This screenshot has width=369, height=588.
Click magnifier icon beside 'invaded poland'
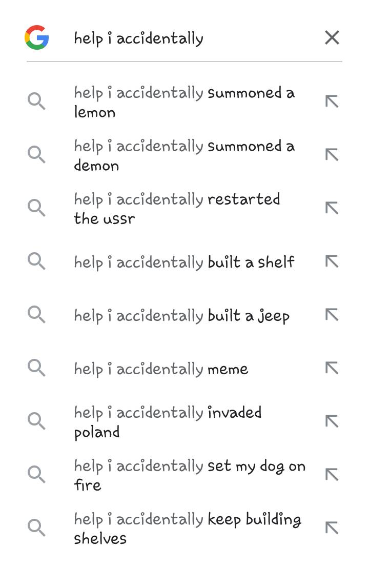point(36,421)
